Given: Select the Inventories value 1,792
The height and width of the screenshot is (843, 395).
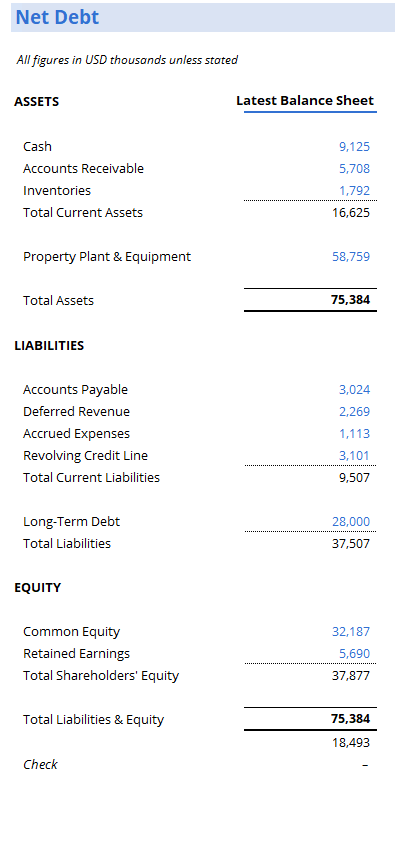Looking at the screenshot, I should (354, 190).
